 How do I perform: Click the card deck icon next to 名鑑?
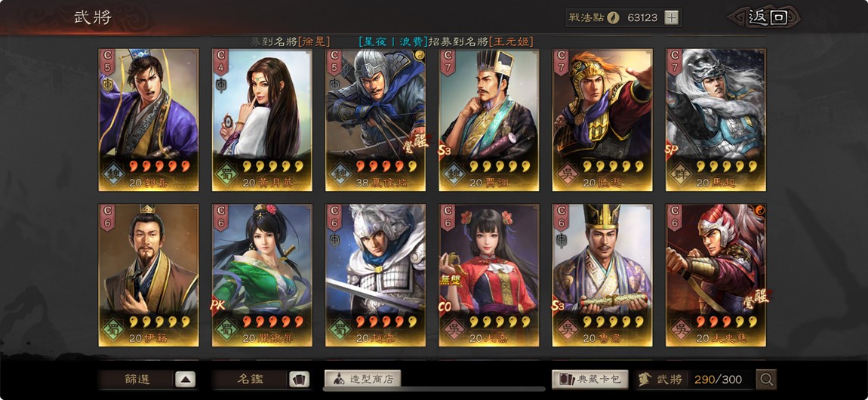(299, 380)
